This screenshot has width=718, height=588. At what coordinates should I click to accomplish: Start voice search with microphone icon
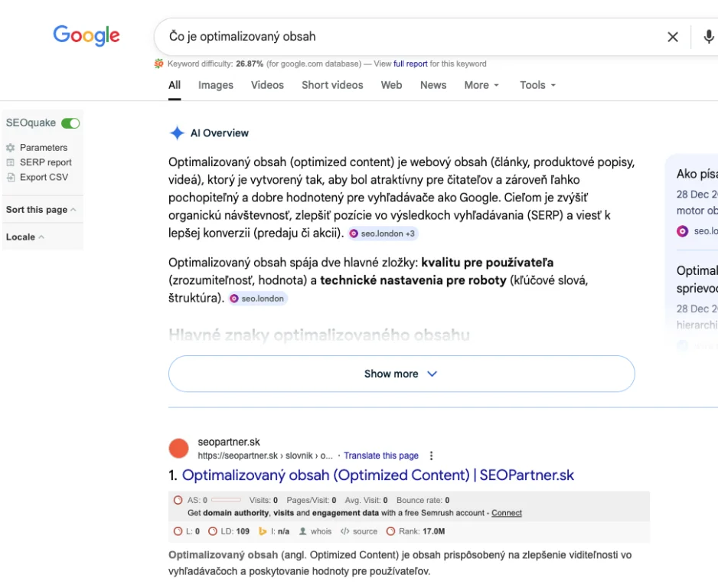tap(709, 37)
